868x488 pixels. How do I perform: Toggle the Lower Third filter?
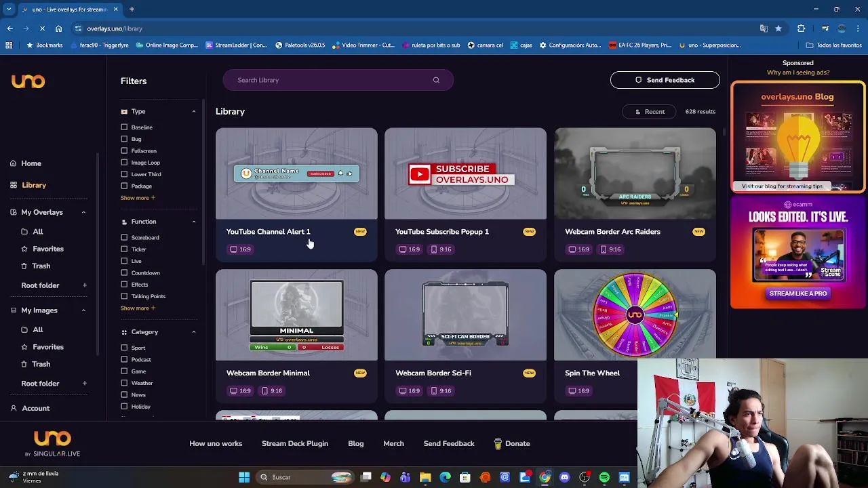point(124,174)
